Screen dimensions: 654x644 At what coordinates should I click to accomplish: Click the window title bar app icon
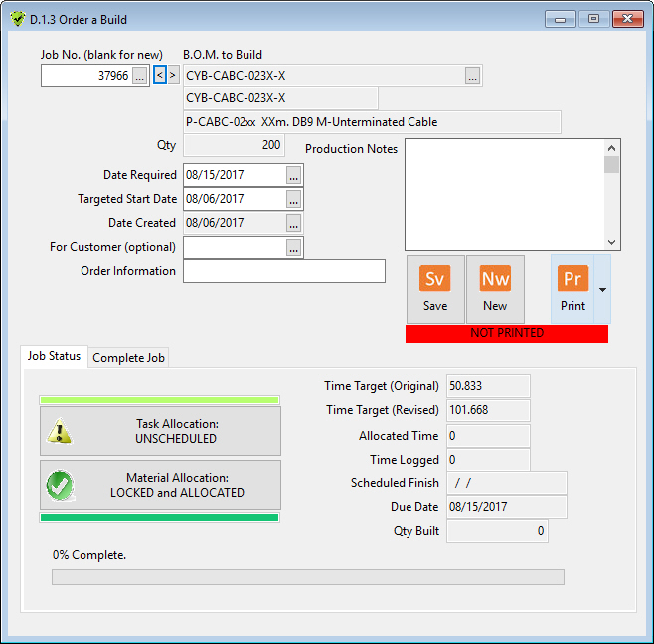tap(17, 19)
